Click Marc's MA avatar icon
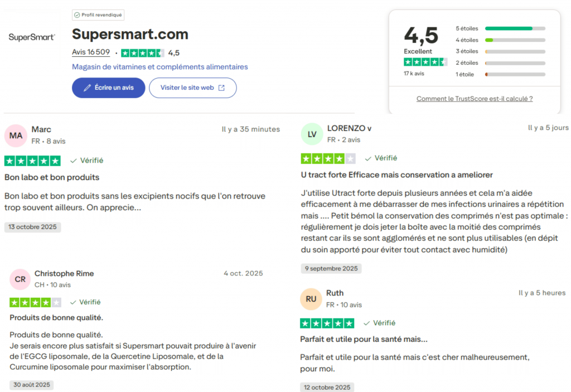The width and height of the screenshot is (571, 392). click(x=16, y=135)
